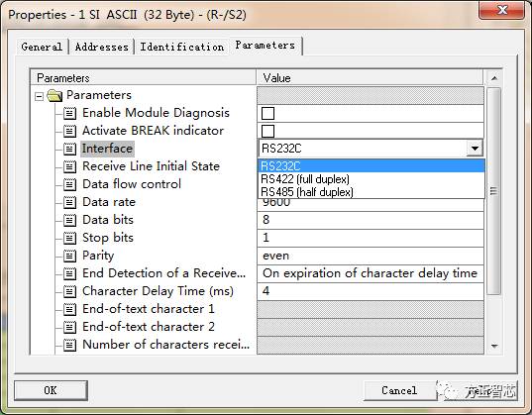Select the Activate BREAK indicator row label
The width and height of the screenshot is (532, 415).
tap(153, 131)
